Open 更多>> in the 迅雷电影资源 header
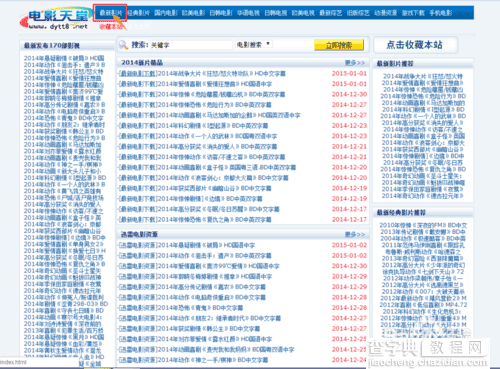Screen dimensions: 500x369 pyautogui.click(x=355, y=234)
